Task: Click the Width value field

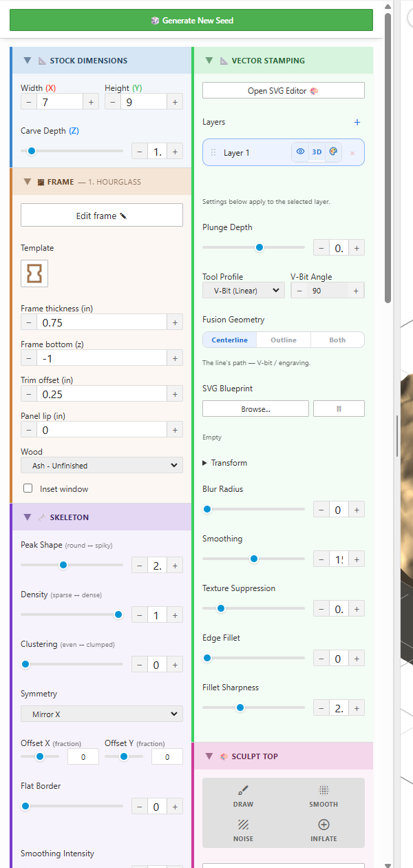Action: tap(60, 101)
